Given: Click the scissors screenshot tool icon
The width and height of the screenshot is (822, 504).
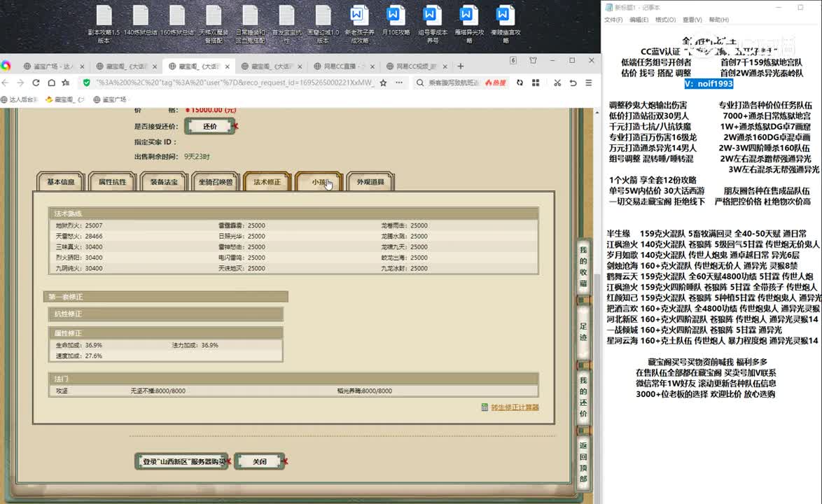Looking at the screenshot, I should (x=557, y=83).
